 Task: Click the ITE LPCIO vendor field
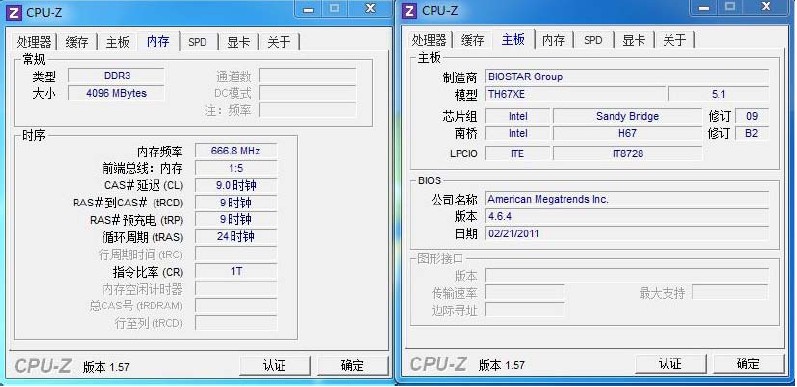[517, 153]
